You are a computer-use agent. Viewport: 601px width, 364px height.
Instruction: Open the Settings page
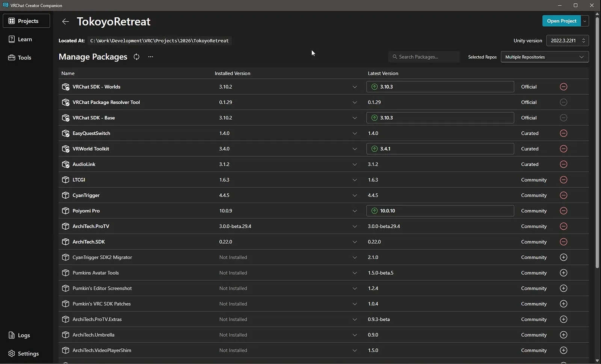pyautogui.click(x=26, y=353)
